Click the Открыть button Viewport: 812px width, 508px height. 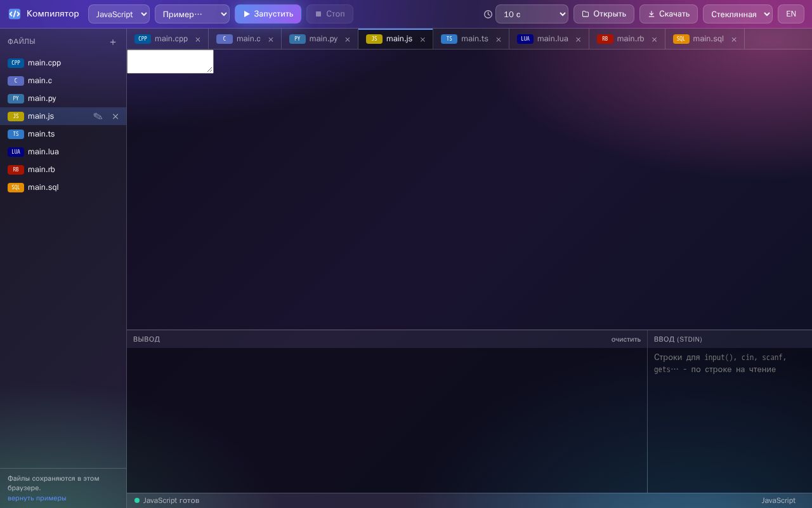click(x=604, y=14)
